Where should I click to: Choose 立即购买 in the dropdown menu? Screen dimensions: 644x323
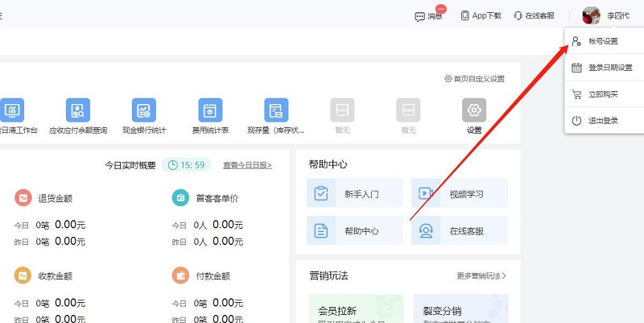605,94
